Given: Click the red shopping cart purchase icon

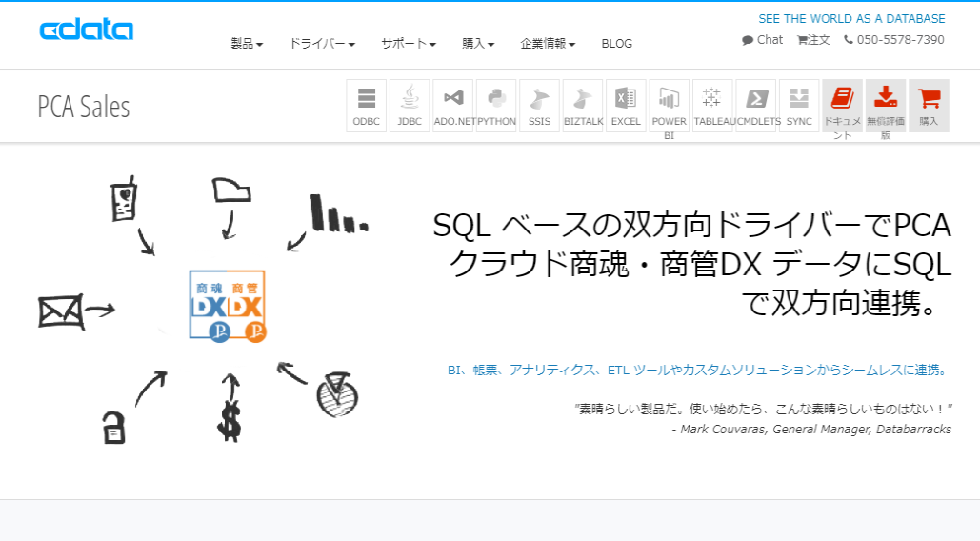Looking at the screenshot, I should tap(929, 106).
